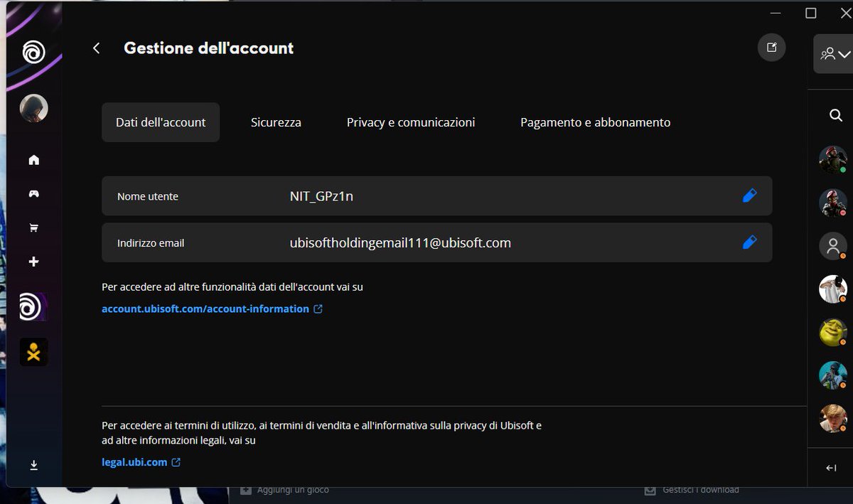Viewport: 853px width, 504px height.
Task: Open the yellow figure game shortcut tile
Action: (33, 352)
